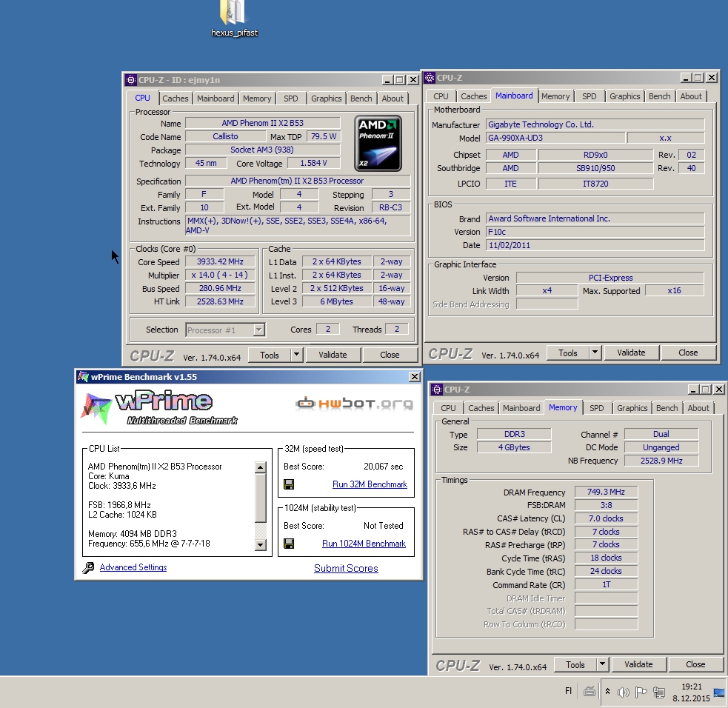The width and height of the screenshot is (728, 708).
Task: Click Close button in Mainboard CPU-Z window
Action: click(x=687, y=353)
